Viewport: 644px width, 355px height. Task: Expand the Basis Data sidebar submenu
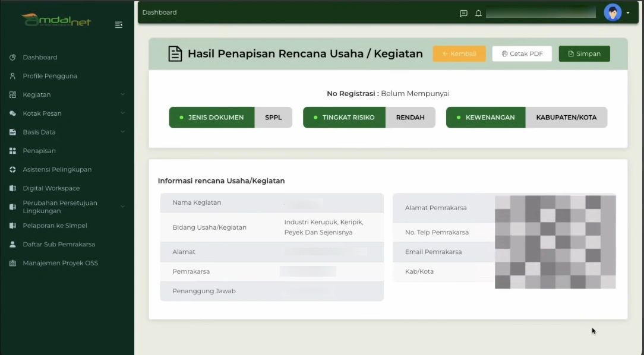[123, 132]
